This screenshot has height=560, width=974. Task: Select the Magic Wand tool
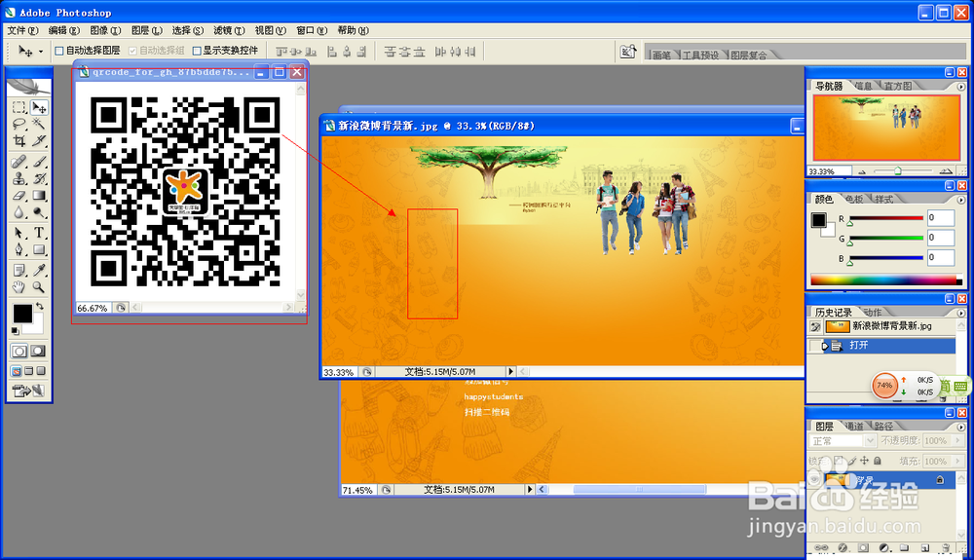point(39,124)
